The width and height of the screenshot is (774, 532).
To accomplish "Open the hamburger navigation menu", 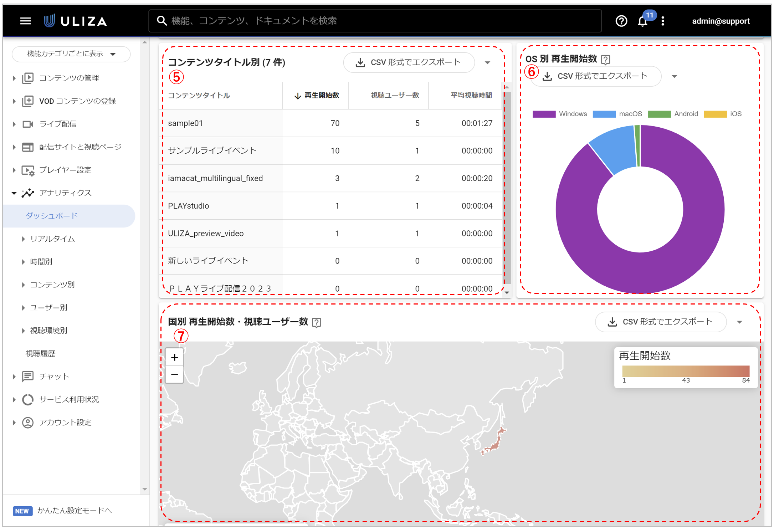I will coord(25,21).
